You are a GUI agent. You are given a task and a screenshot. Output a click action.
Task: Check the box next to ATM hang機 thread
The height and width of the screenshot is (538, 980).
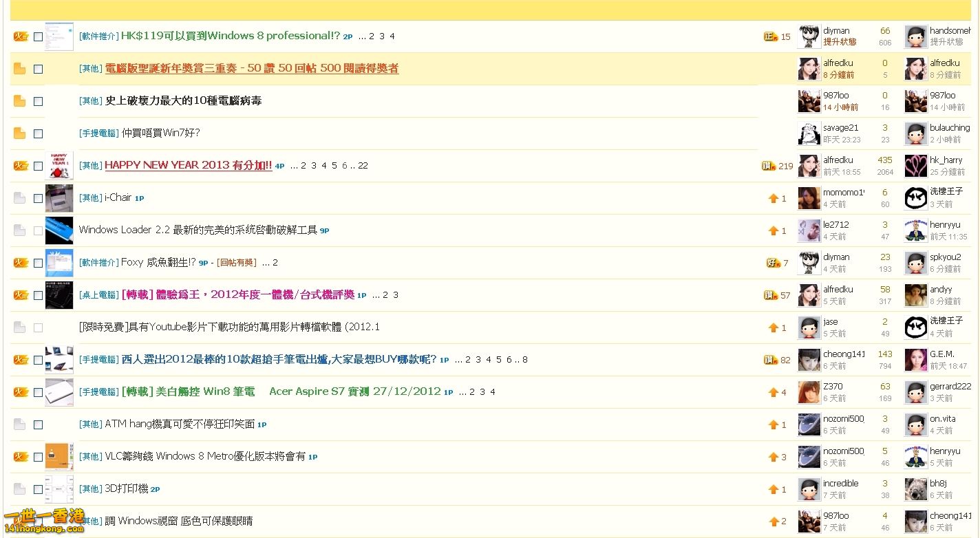coord(38,424)
